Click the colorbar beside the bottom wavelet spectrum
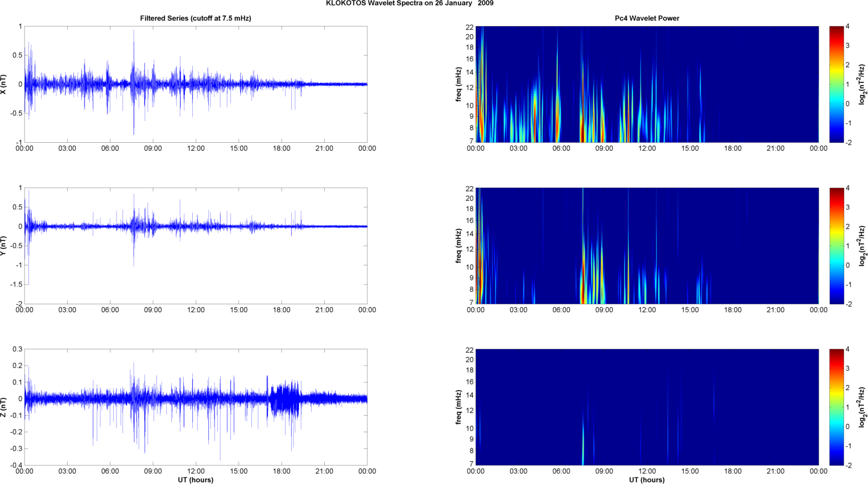 pos(836,407)
